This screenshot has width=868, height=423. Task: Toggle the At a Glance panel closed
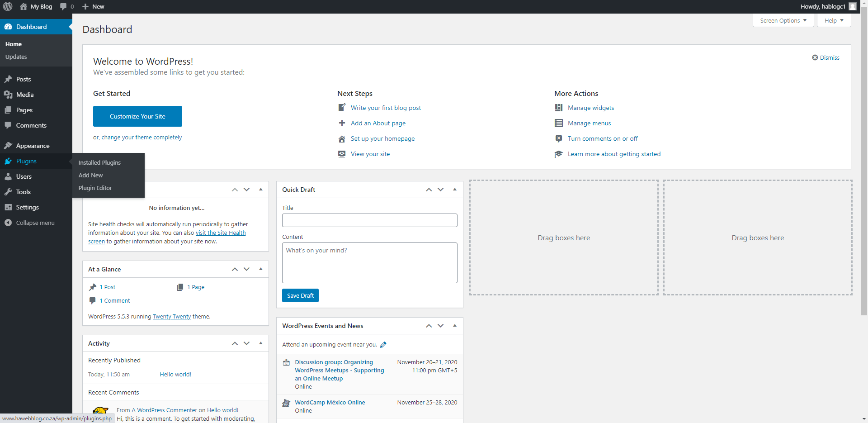(261, 269)
